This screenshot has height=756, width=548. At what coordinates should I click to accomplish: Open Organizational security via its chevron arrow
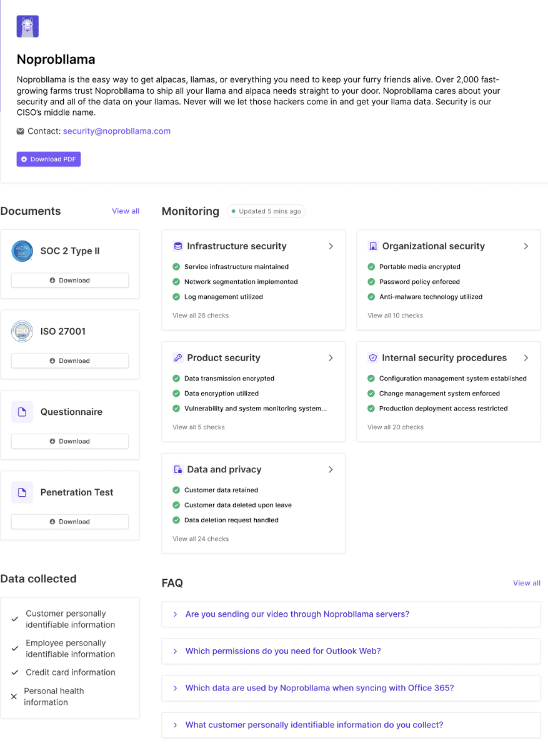tap(526, 246)
